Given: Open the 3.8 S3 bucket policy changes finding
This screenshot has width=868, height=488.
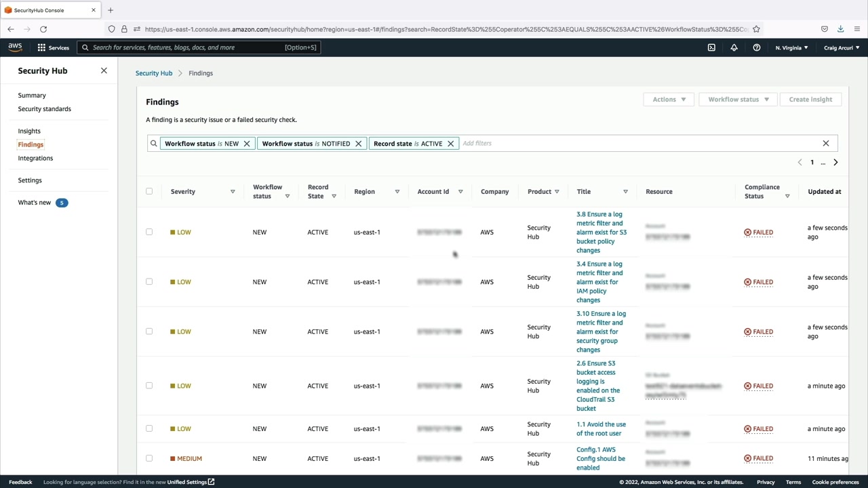Looking at the screenshot, I should click(x=601, y=232).
